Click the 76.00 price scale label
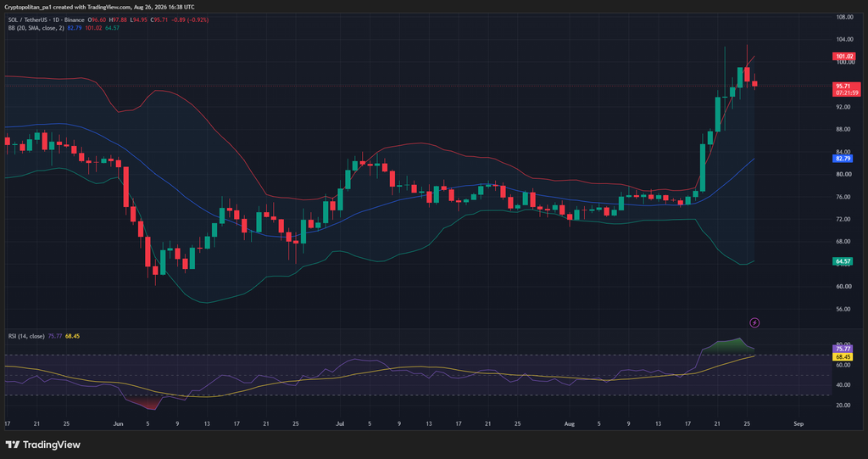Screen dimensions: 868x459 pyautogui.click(x=844, y=197)
